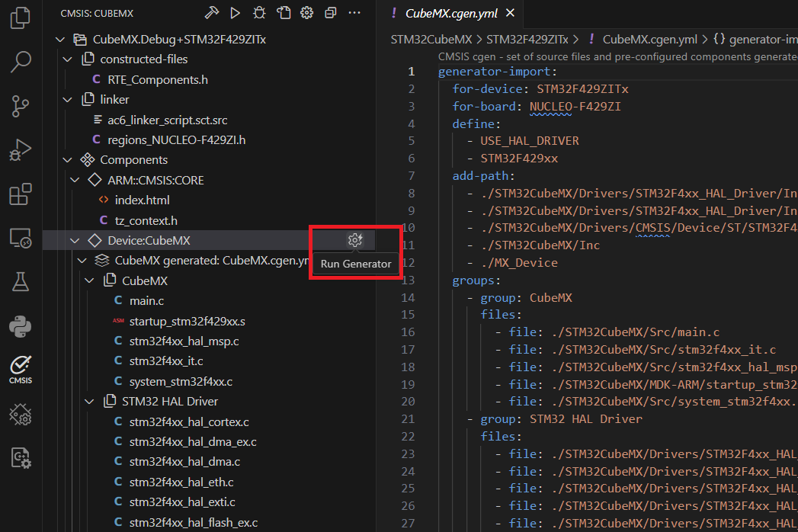Collapse the linker folder
Viewport: 798px width, 532px height.
(x=68, y=100)
